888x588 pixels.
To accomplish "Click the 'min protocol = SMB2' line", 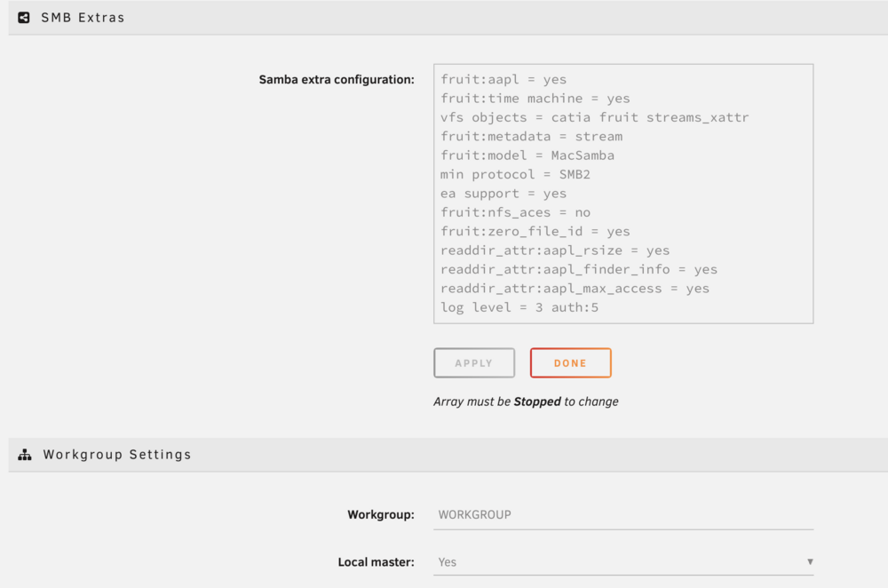I will (515, 174).
